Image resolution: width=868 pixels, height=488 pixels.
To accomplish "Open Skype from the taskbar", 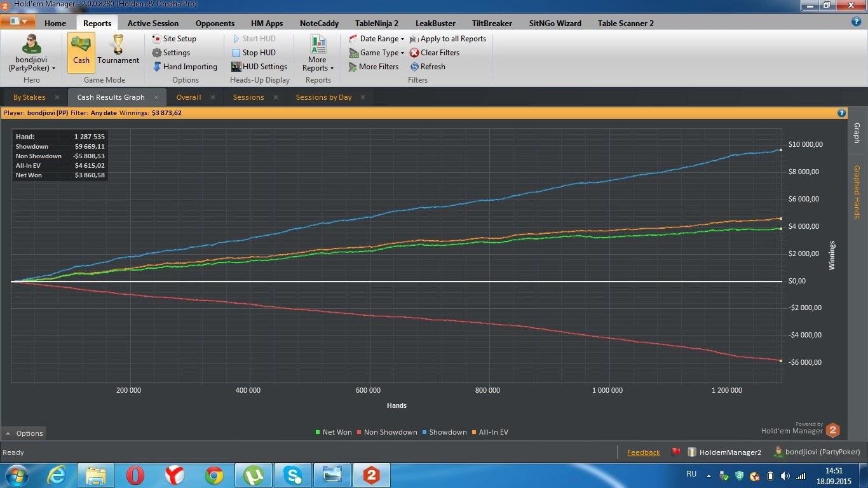I will [293, 475].
